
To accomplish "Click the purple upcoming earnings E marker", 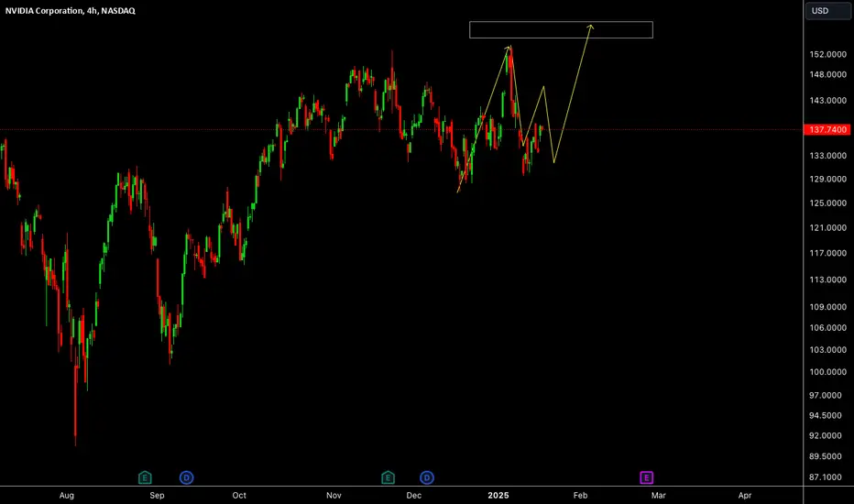I will click(646, 477).
